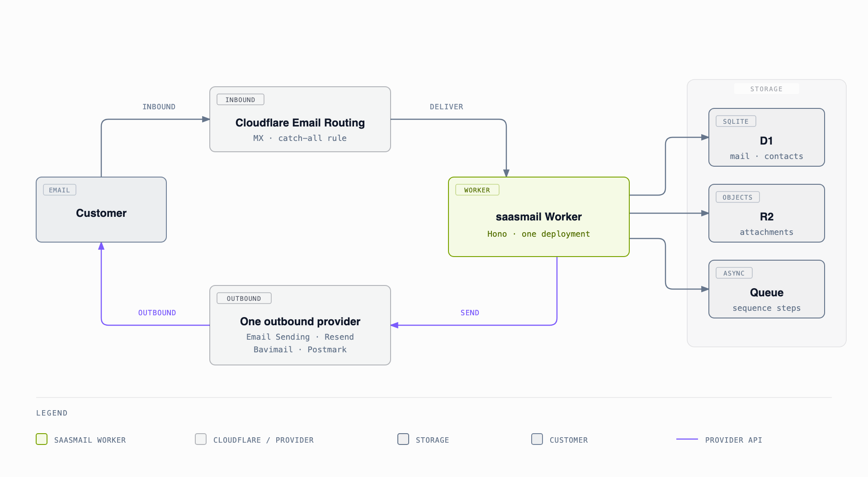
Task: Click the purple OUTBOUND arrow label
Action: click(x=157, y=313)
